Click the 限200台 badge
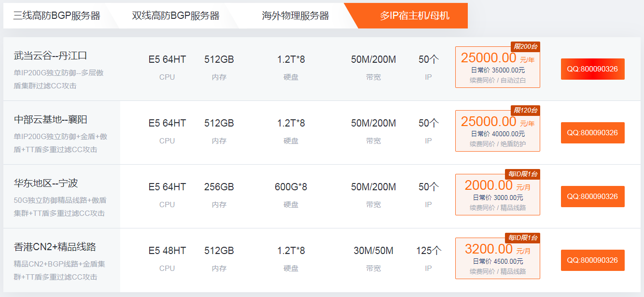This screenshot has width=644, height=297. (525, 46)
